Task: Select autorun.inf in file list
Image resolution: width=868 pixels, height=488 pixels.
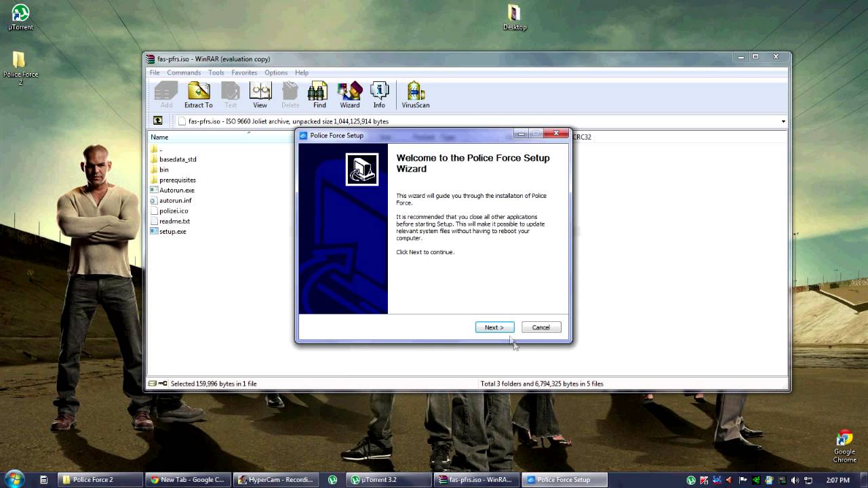Action: [x=172, y=201]
